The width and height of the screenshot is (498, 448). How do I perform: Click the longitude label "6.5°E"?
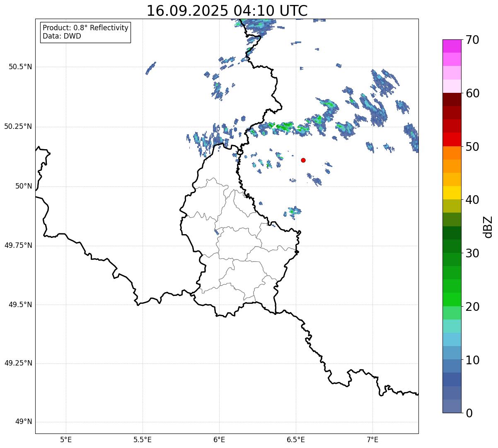pyautogui.click(x=296, y=440)
